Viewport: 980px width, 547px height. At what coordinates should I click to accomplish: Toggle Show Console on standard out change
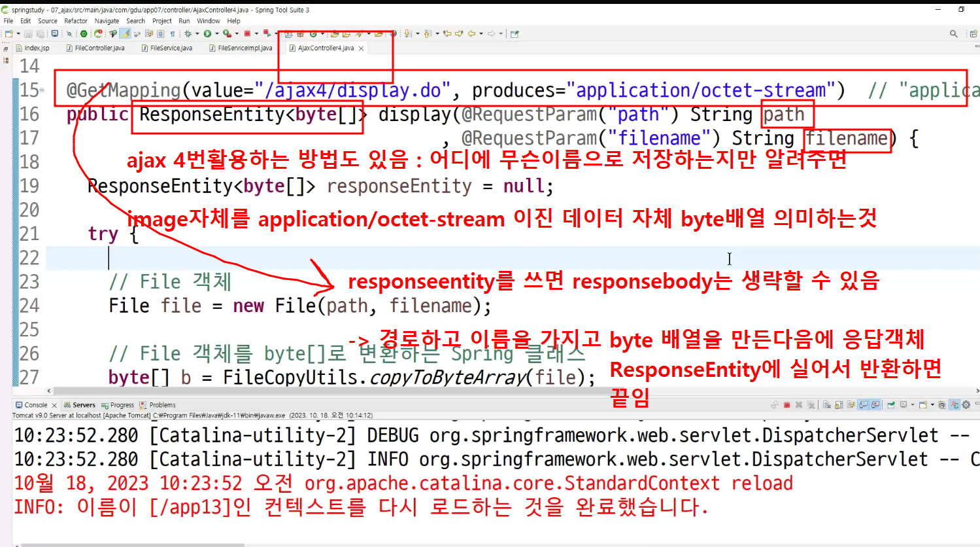click(863, 405)
